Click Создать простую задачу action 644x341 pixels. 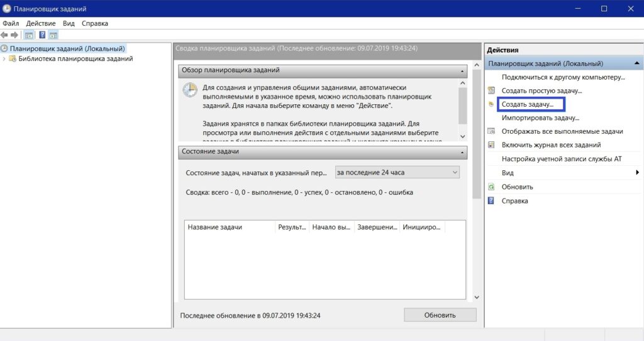click(x=541, y=90)
